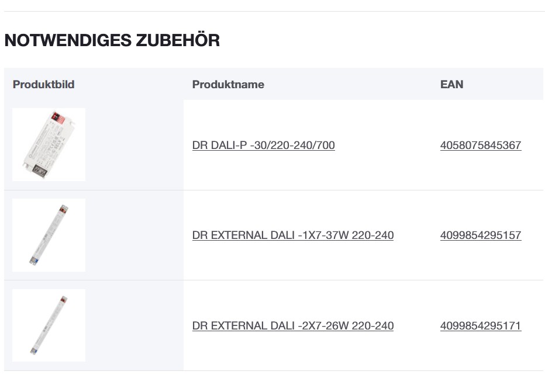Open the DR EXTERNAL DALI -2X7-26W product image
This screenshot has width=545, height=392.
pyautogui.click(x=49, y=325)
